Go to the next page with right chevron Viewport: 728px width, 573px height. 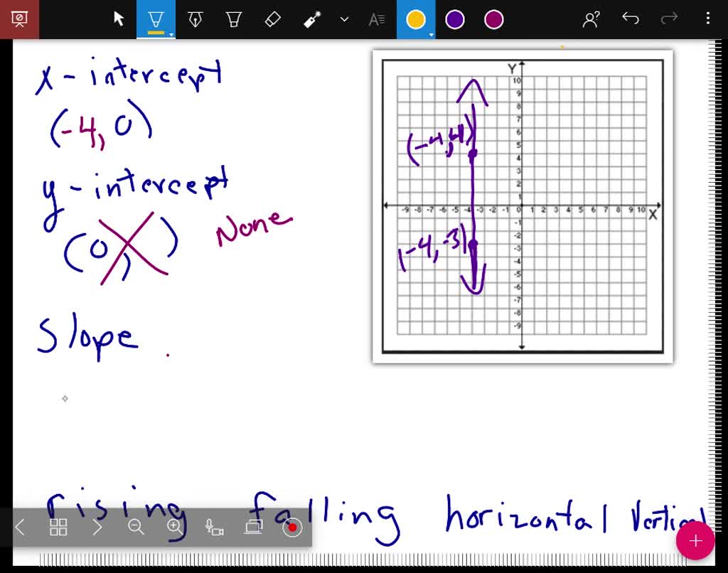coord(97,528)
